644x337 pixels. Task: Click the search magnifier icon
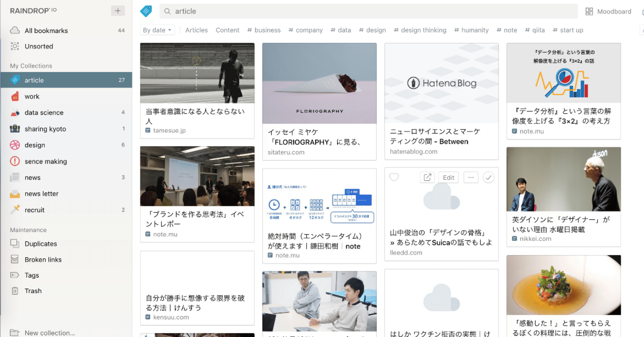pyautogui.click(x=168, y=11)
